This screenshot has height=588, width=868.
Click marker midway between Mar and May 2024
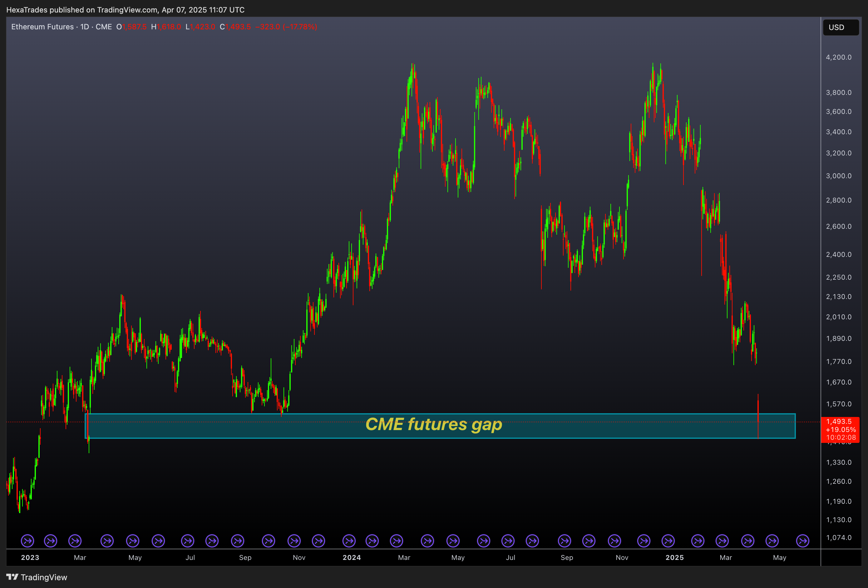pos(427,541)
